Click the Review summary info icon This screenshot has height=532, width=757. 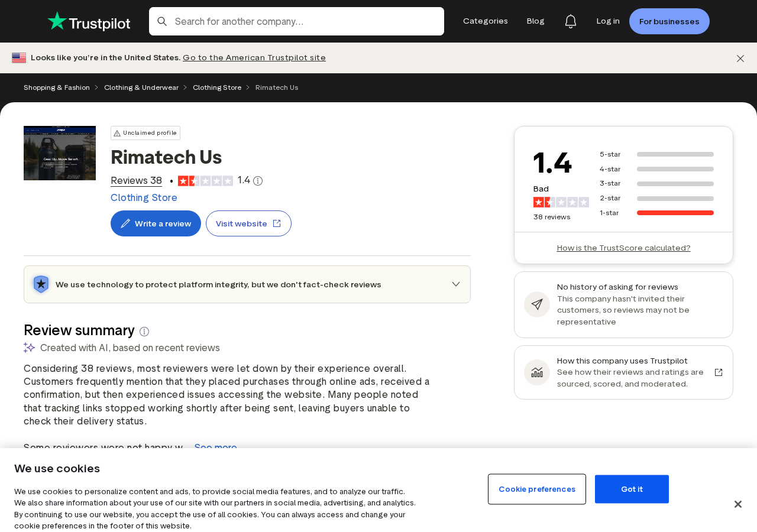(x=144, y=332)
